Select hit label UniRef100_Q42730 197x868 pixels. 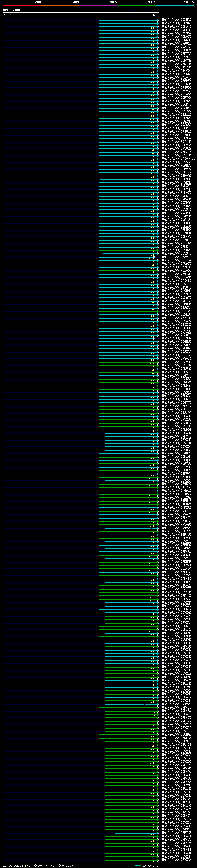click(x=177, y=67)
